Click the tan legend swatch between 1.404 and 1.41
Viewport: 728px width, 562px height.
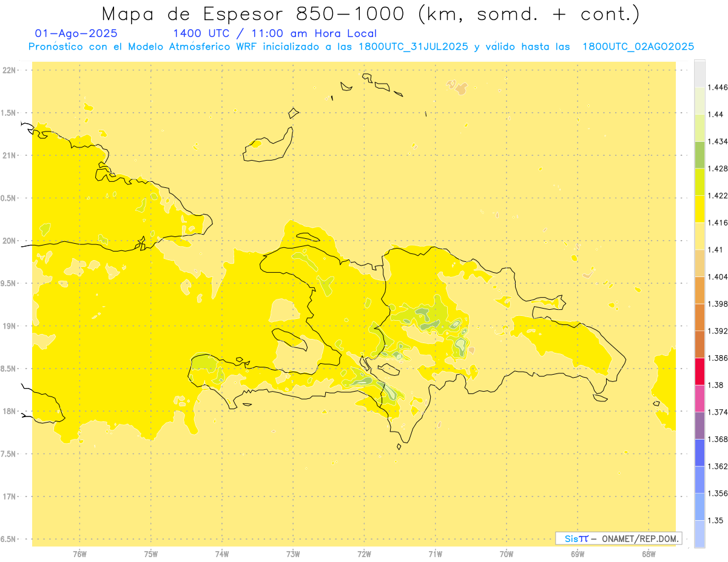point(699,263)
